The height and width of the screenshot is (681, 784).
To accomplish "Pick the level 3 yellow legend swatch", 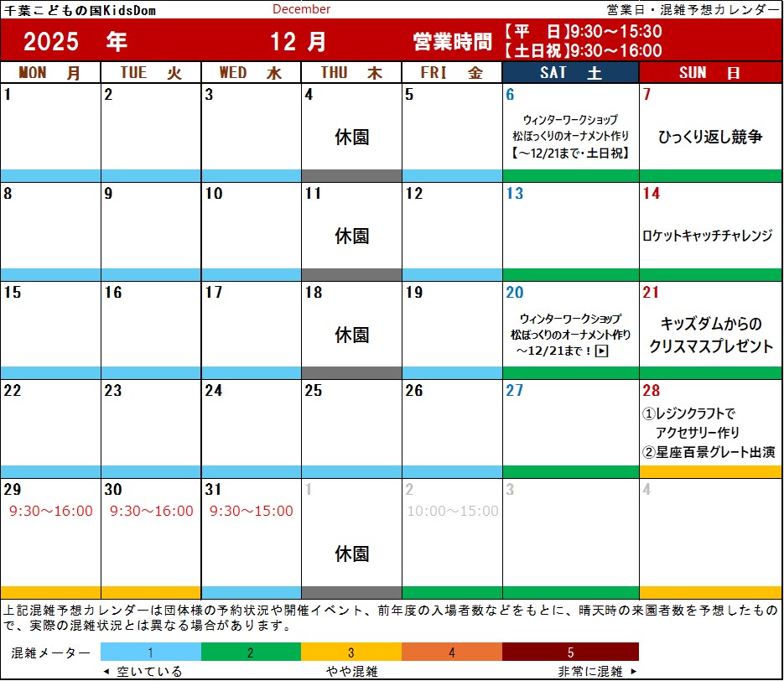I will tap(351, 652).
